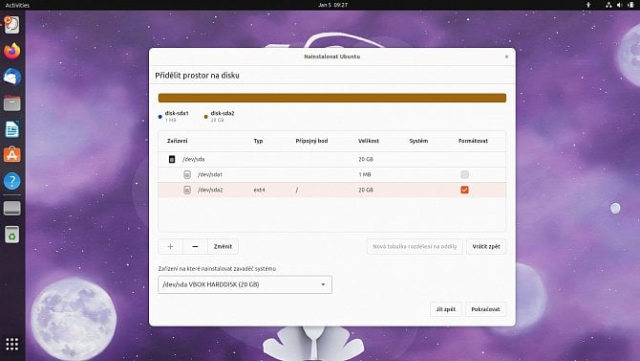Open Firefox from the dock
640x361 pixels.
(x=12, y=51)
